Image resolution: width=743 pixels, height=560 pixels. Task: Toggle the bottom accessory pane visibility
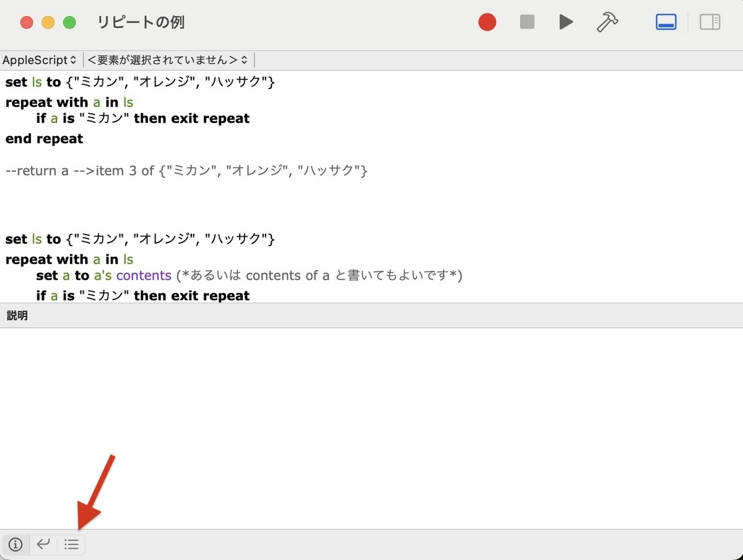click(x=666, y=22)
